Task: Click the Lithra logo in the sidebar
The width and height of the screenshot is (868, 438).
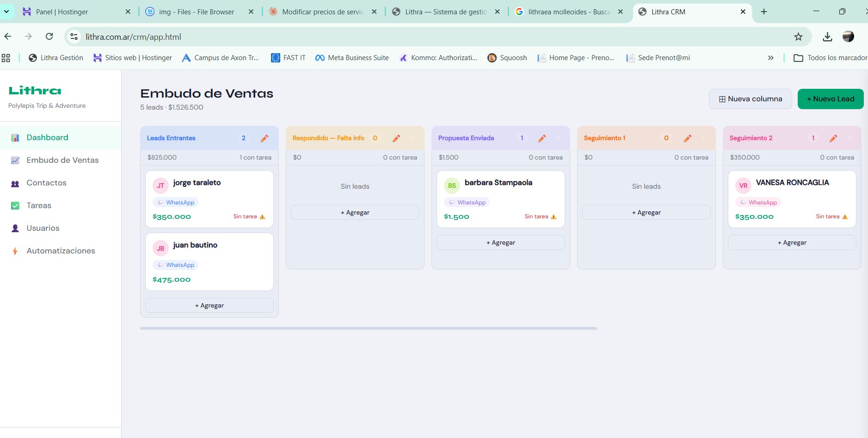Action: pyautogui.click(x=35, y=91)
